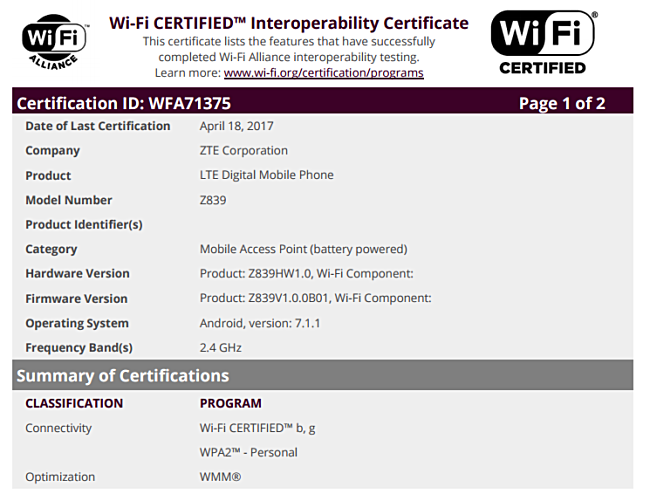Click the Wi-Fi CERTIFIED b, g program entry

(x=258, y=428)
